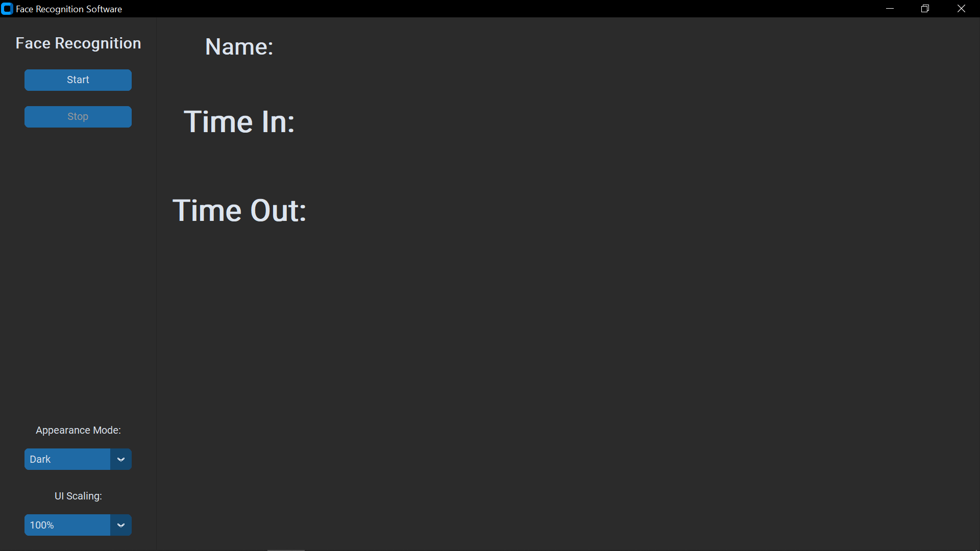Click empty sidebar space between Stop and Appearance Mode

point(78,275)
